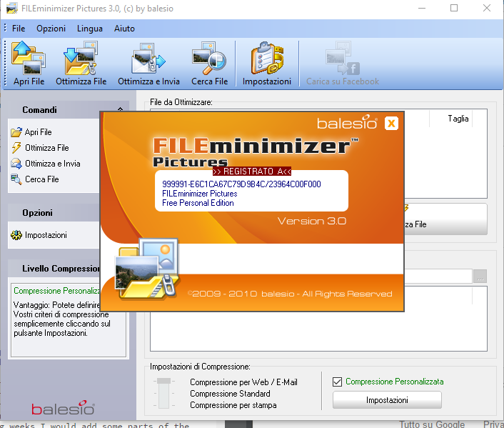Collapse the Comandi panel with its chevron
The image size is (504, 428).
tap(120, 109)
